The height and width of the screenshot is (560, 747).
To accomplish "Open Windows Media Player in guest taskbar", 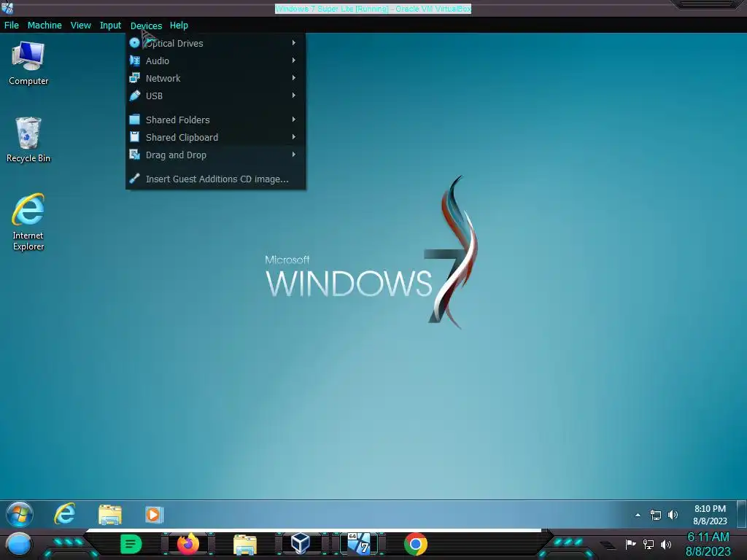I will click(x=154, y=515).
